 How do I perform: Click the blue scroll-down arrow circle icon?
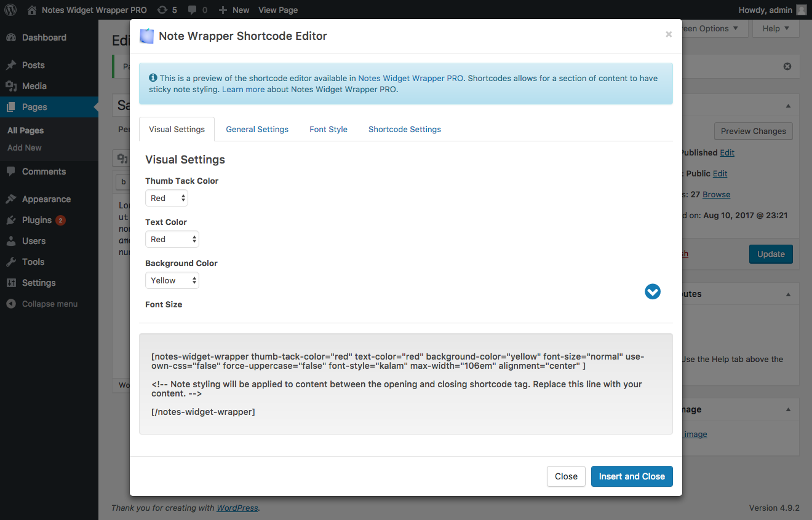[x=653, y=291]
